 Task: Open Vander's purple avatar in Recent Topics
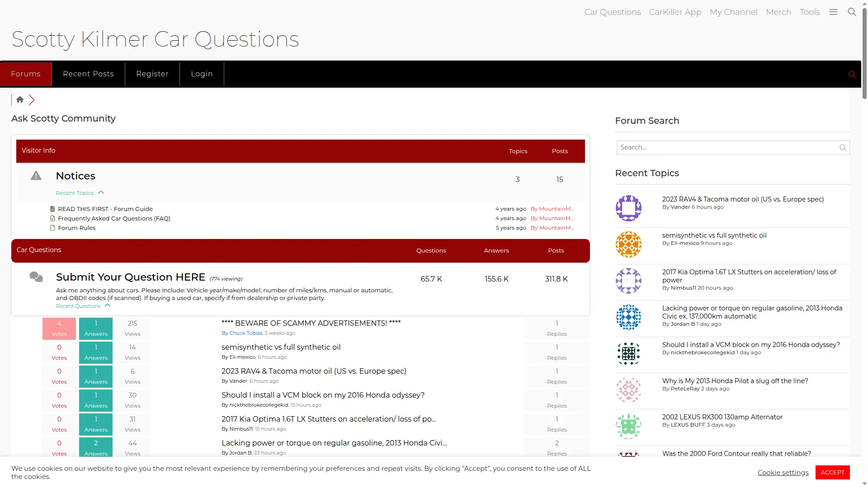click(628, 208)
